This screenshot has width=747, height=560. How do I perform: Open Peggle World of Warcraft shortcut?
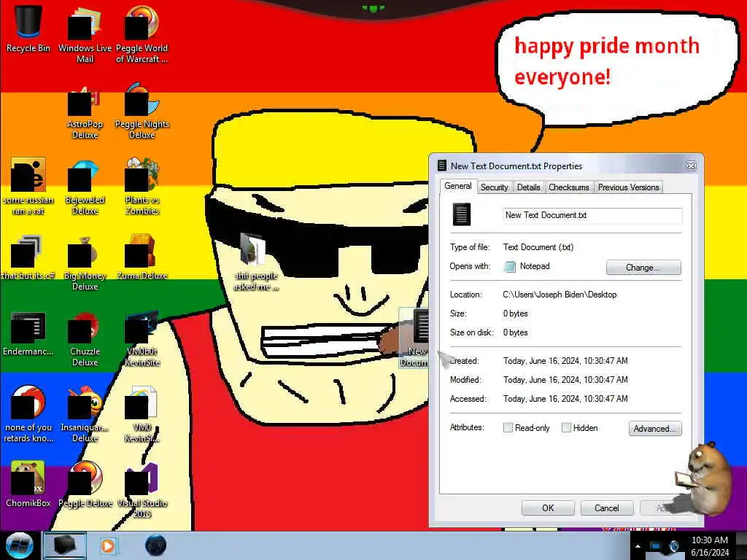[x=142, y=34]
